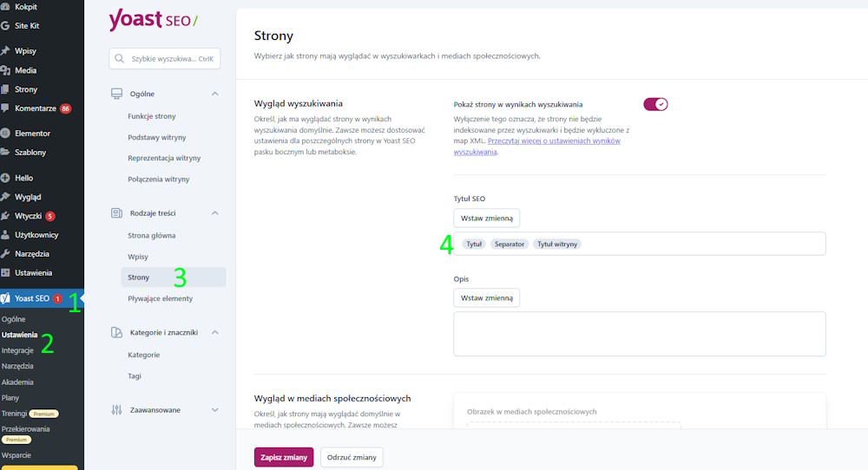This screenshot has height=470, width=868.
Task: Click the Rodzaje treści section icon
Action: (x=117, y=212)
